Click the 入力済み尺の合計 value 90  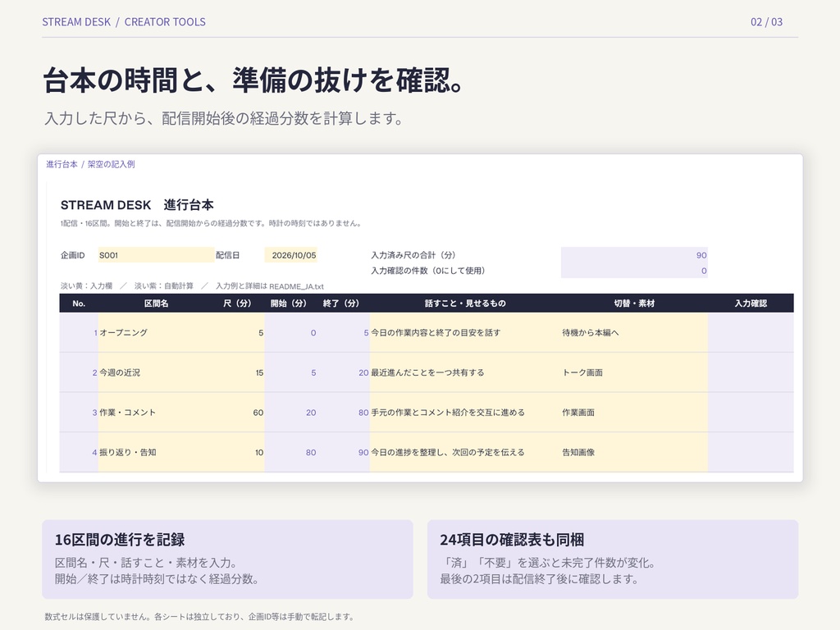(634, 255)
